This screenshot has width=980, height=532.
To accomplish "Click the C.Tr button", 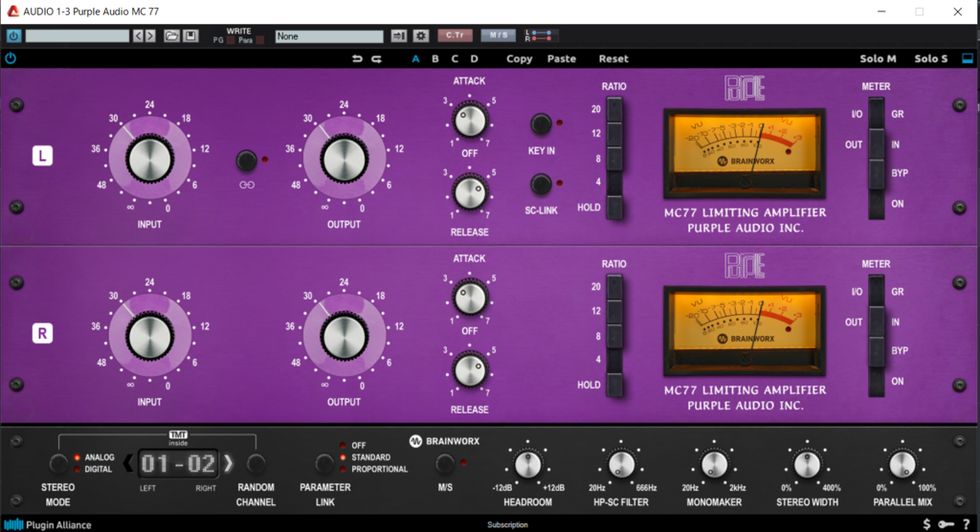I will (455, 35).
